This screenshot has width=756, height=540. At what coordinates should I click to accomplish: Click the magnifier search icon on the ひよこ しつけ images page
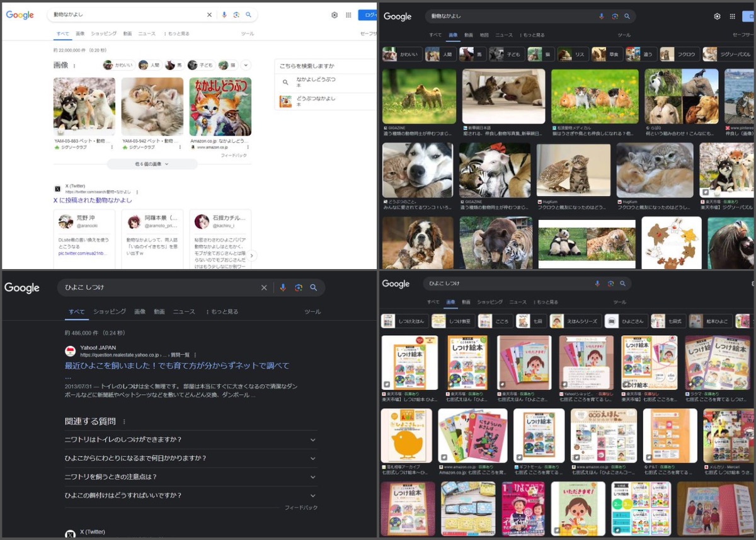(x=622, y=284)
